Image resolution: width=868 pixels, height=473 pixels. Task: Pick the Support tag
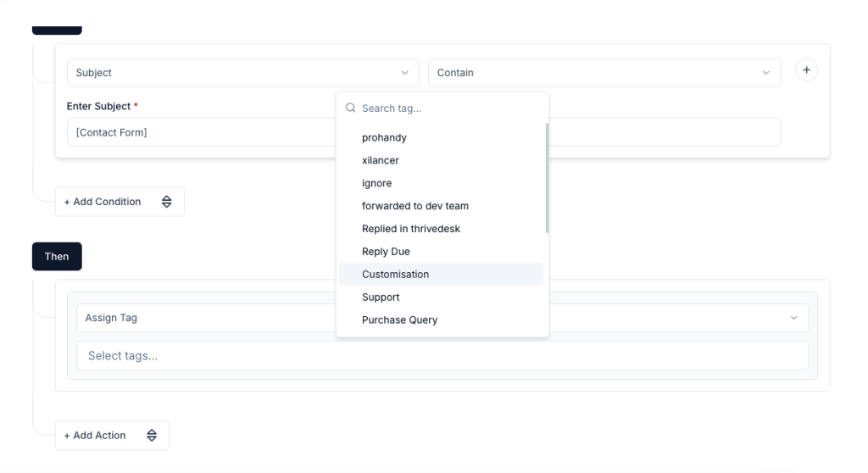tap(381, 298)
